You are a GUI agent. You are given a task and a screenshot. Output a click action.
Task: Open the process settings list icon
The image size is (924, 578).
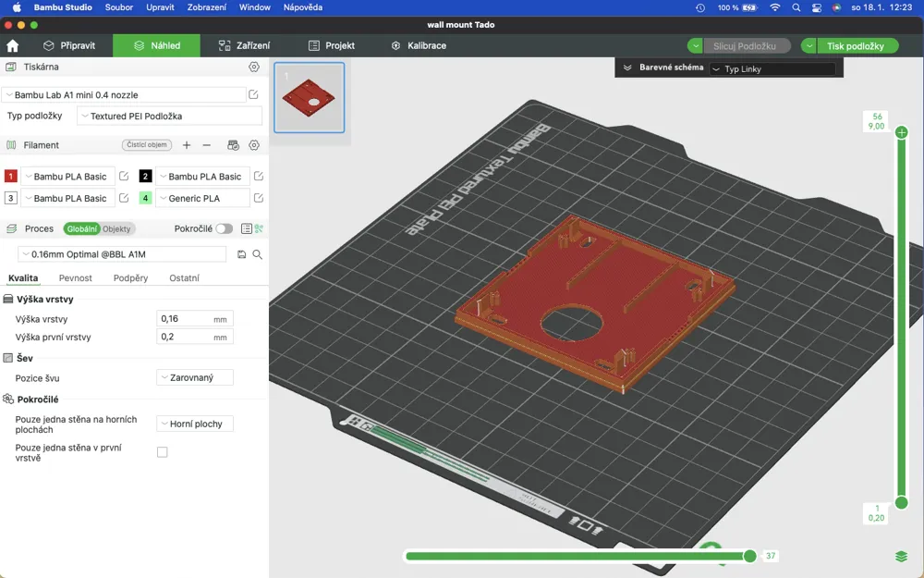247,228
